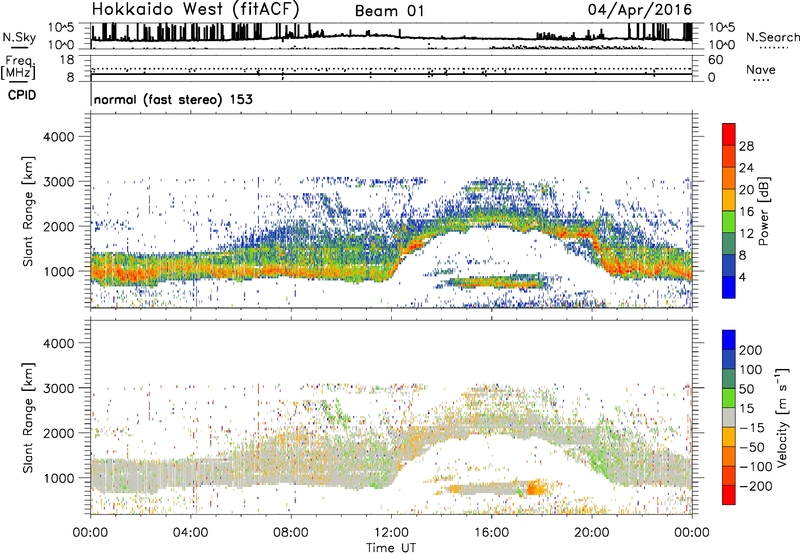Click the Nave '60' tick label
Viewport: 800px width, 554px height.
pos(715,60)
